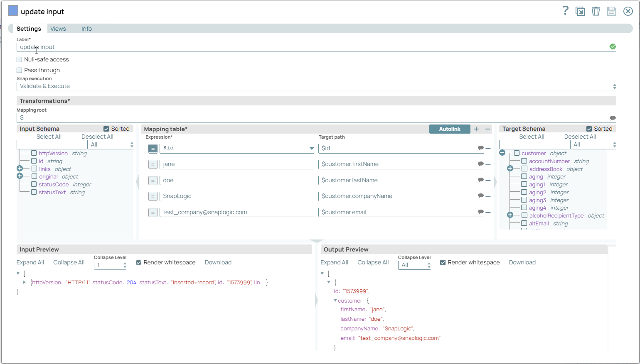The height and width of the screenshot is (364, 640).
Task: Enable the Null-safe access checkbox
Action: click(x=19, y=59)
